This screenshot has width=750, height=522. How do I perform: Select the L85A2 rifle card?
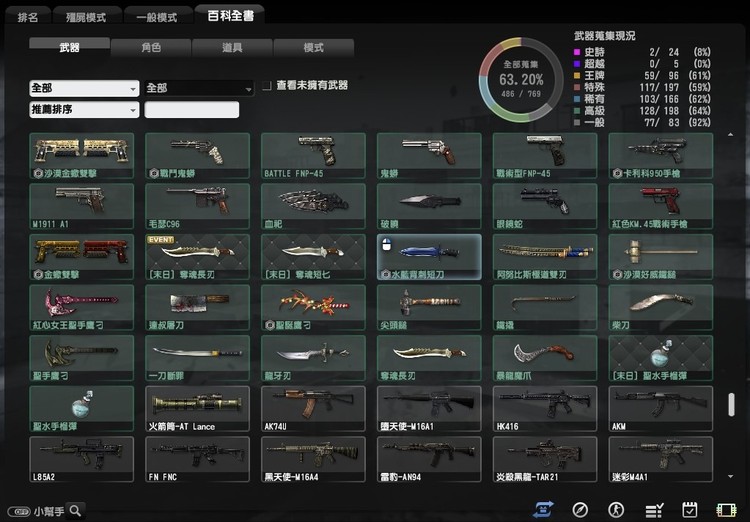[82, 459]
